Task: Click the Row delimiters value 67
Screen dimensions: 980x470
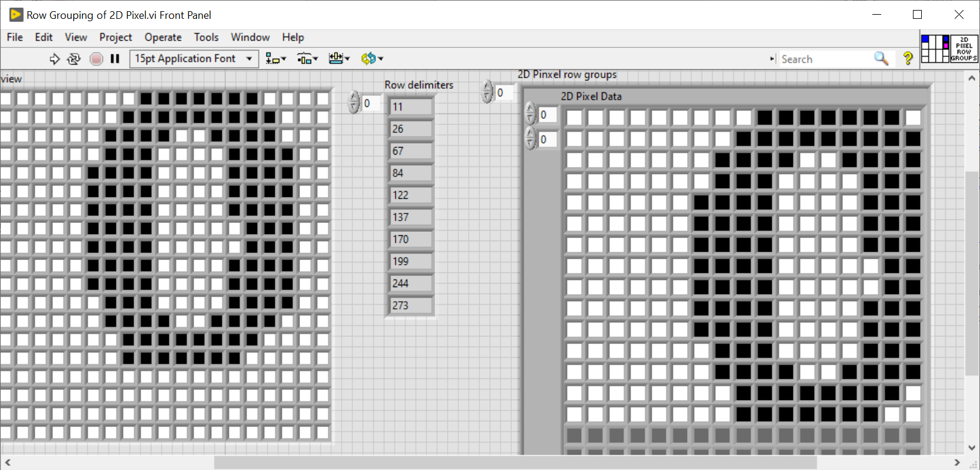Action: [411, 151]
